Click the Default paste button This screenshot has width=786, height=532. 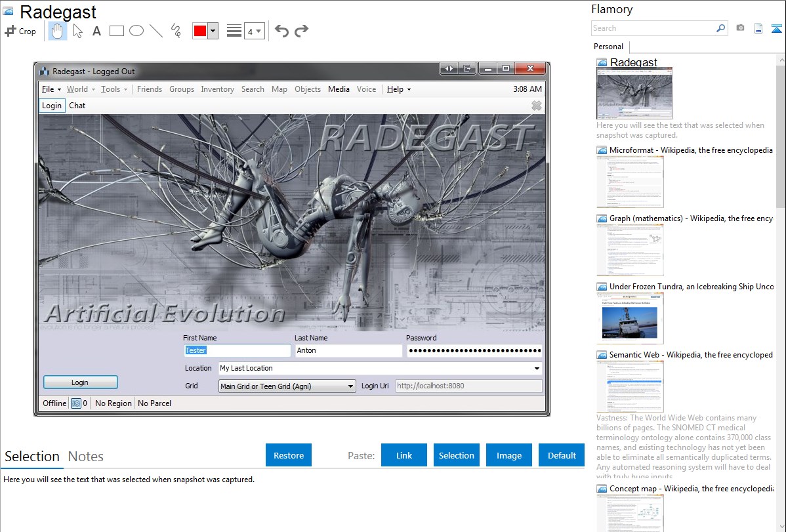coord(562,455)
